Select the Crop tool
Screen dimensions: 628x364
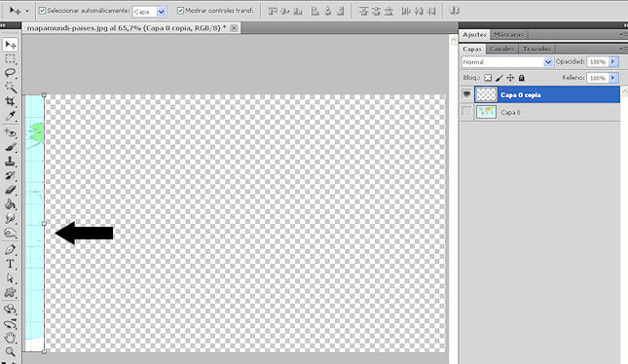pyautogui.click(x=10, y=101)
